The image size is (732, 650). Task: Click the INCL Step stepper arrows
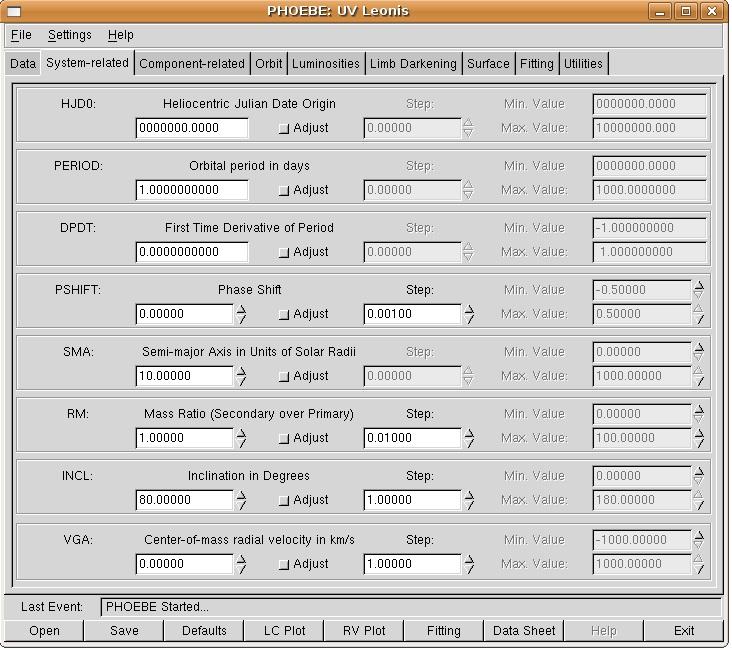tap(469, 500)
